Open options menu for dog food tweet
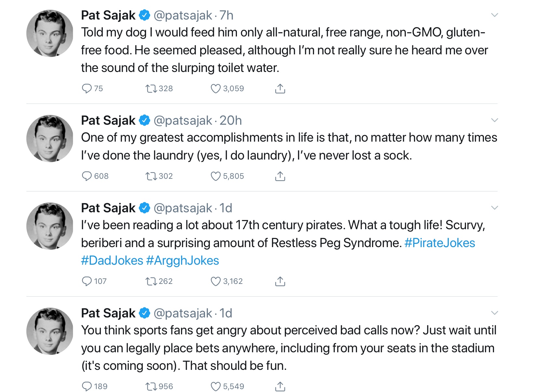This screenshot has width=536, height=392. [x=494, y=15]
